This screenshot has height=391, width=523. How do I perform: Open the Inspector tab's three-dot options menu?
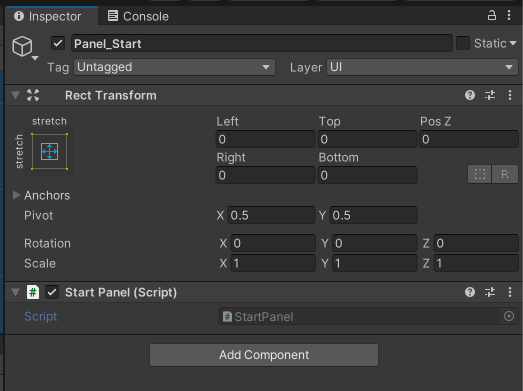tap(509, 15)
